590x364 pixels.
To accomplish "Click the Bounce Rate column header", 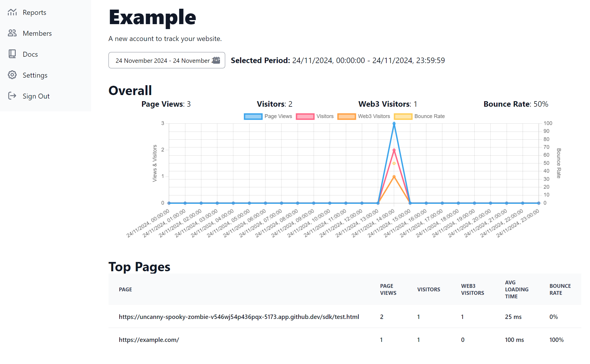I will pos(560,290).
